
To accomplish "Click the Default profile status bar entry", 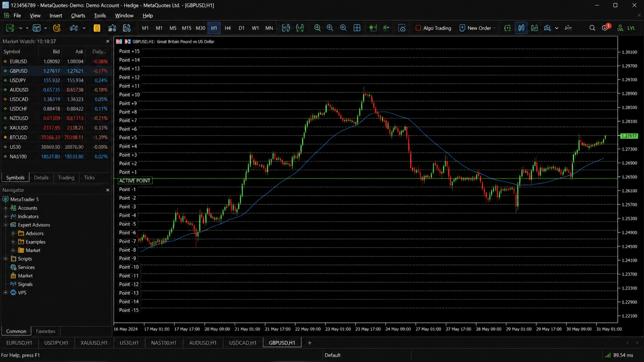I will click(332, 355).
